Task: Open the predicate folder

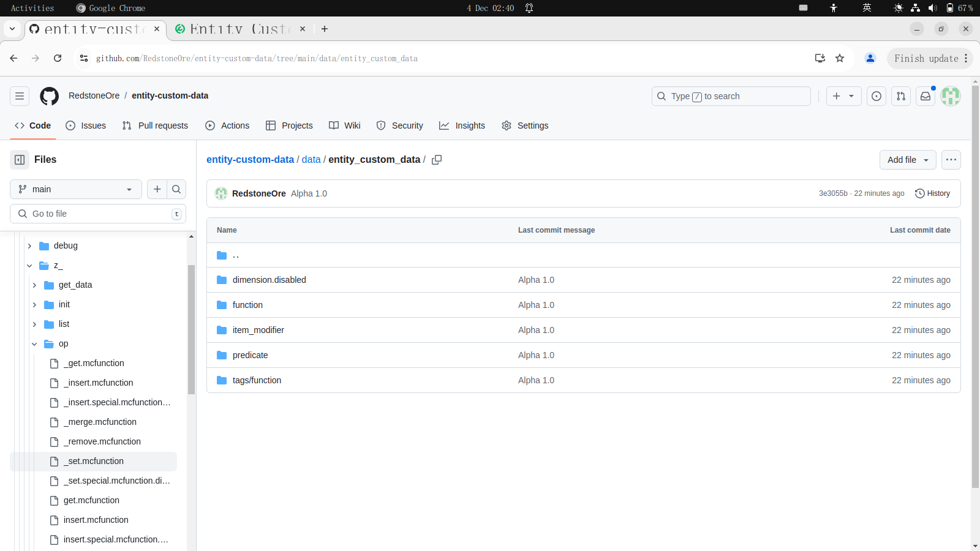Action: point(251,355)
